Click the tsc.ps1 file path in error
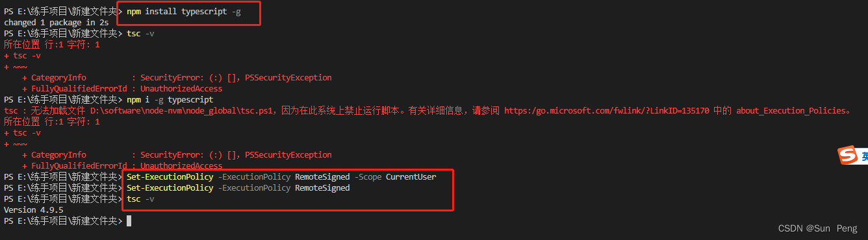Image resolution: width=868 pixels, height=240 pixels. point(186,110)
